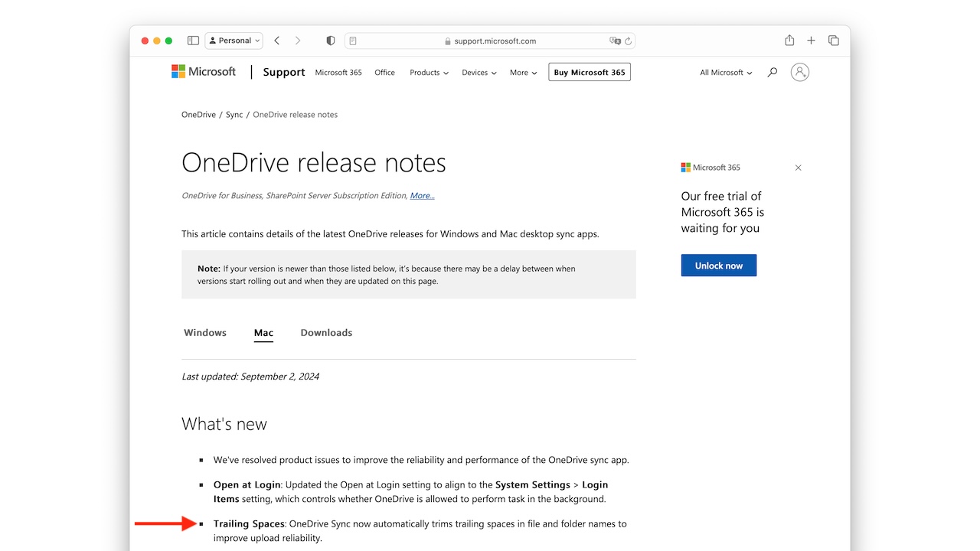Show the tab overview icon
The image size is (980, 551).
[834, 41]
